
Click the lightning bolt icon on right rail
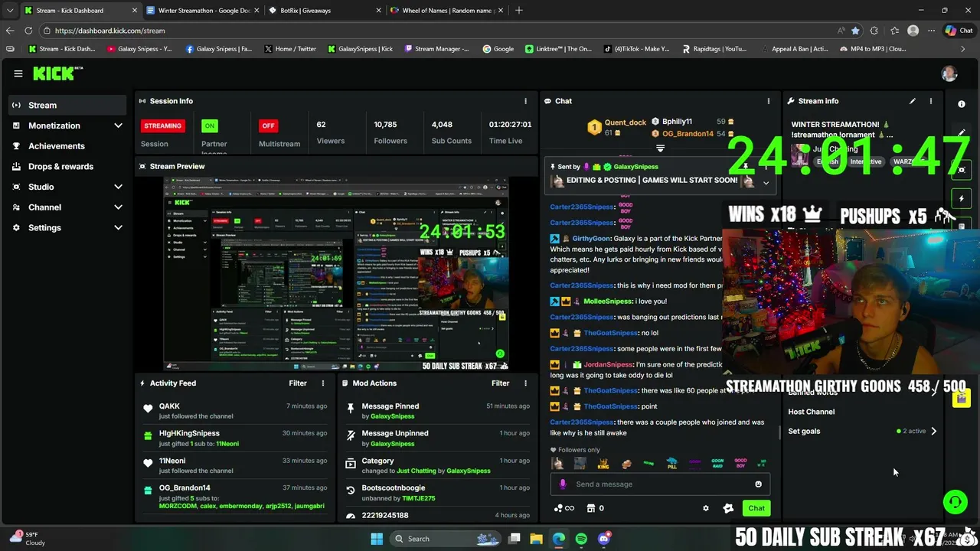point(962,199)
